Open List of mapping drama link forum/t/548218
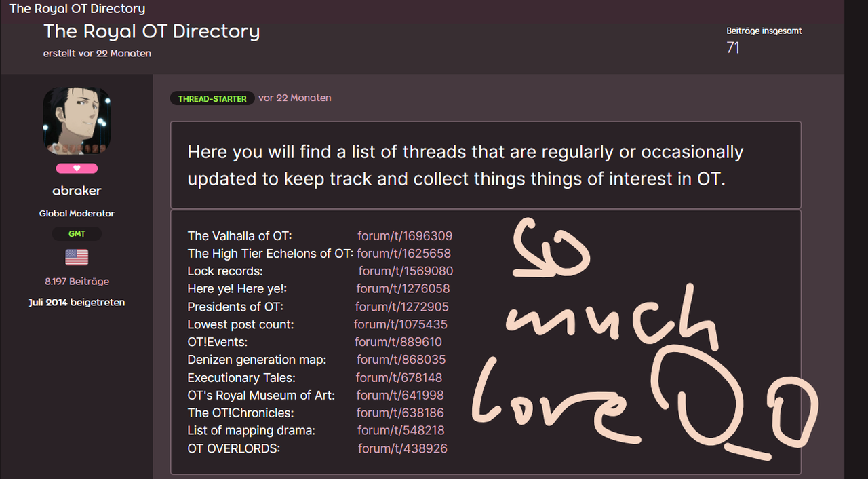Viewport: 868px width, 479px height. pyautogui.click(x=401, y=430)
